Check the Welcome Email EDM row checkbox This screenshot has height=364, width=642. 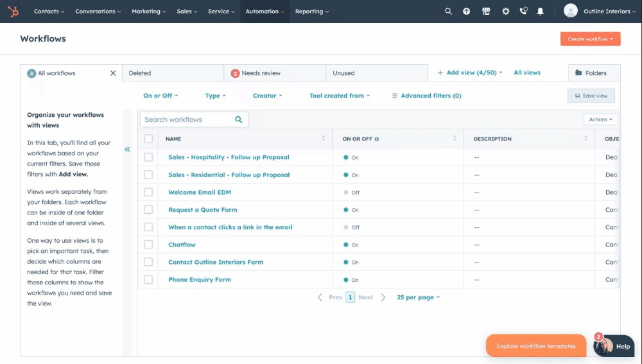pyautogui.click(x=148, y=192)
